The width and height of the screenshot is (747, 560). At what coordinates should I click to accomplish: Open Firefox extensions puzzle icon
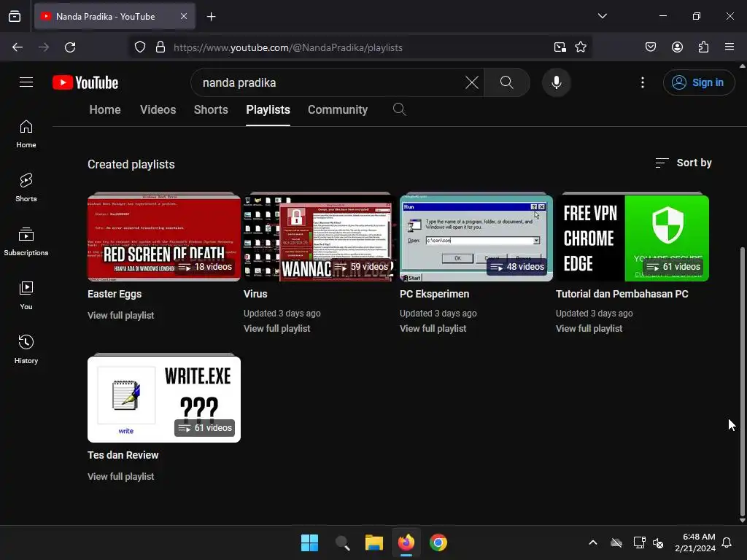[703, 47]
